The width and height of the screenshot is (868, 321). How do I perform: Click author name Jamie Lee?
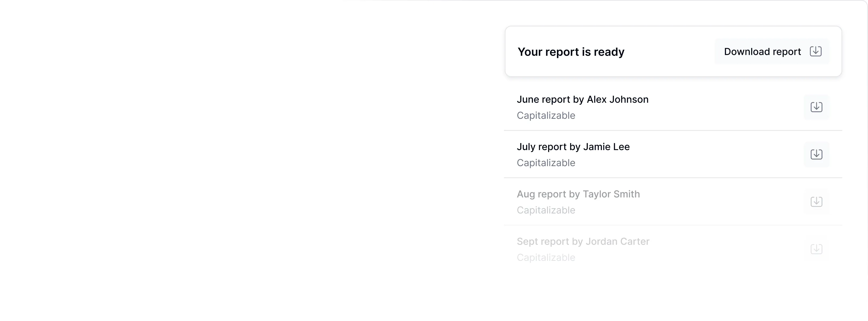pos(606,147)
